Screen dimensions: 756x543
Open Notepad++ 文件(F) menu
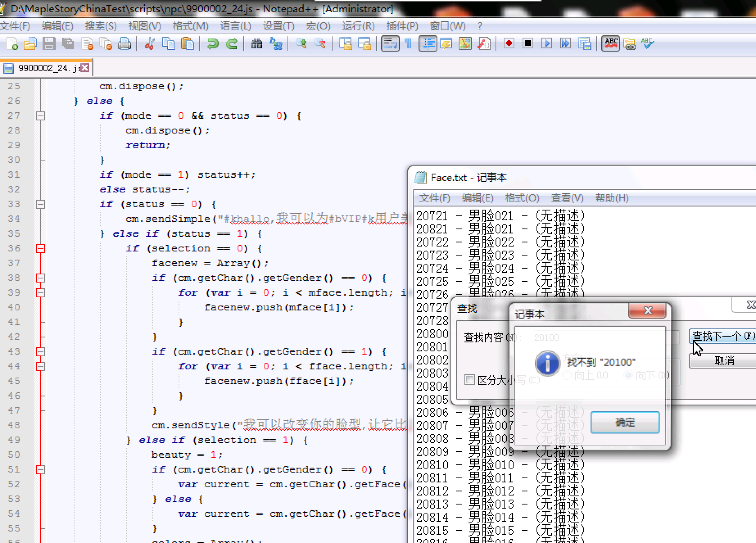15,26
